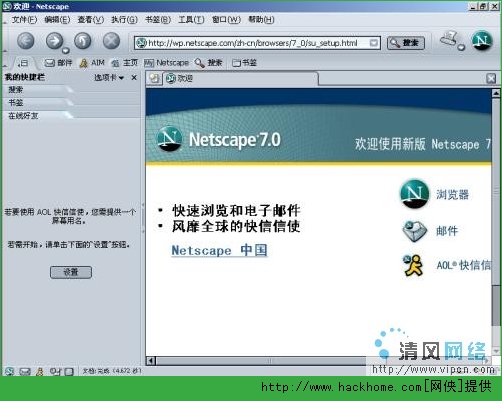The image size is (502, 401).
Task: Close the 我的快捷栏 sidebar with X
Action: tap(134, 78)
